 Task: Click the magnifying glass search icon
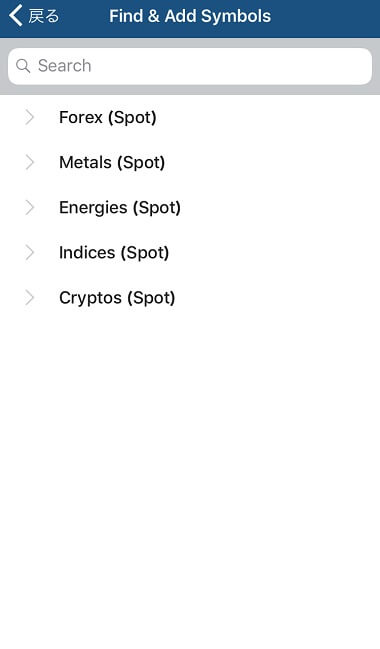tap(23, 66)
